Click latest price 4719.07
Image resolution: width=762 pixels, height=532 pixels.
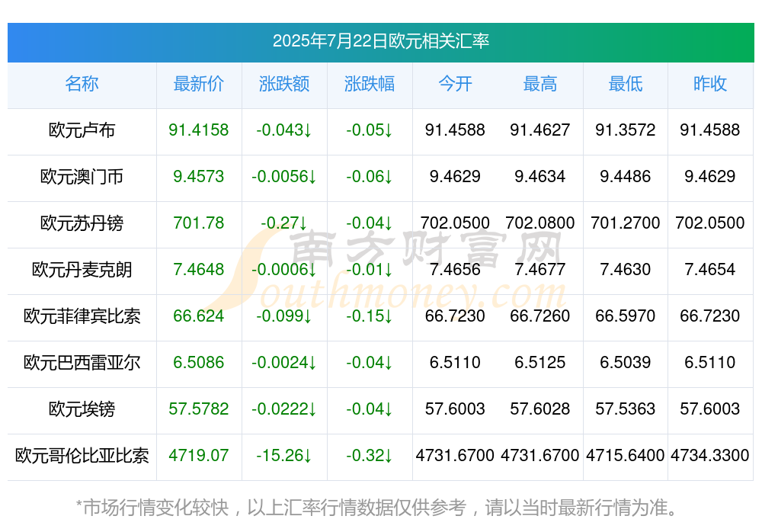pyautogui.click(x=198, y=456)
